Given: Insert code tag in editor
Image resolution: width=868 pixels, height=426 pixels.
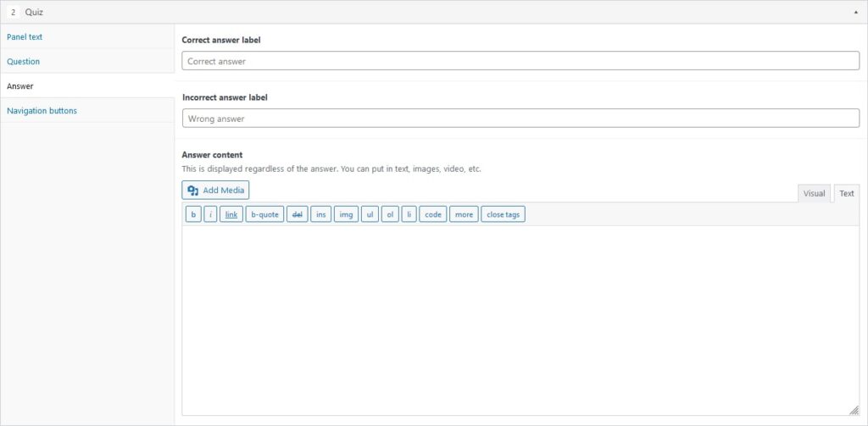Looking at the screenshot, I should 433,214.
